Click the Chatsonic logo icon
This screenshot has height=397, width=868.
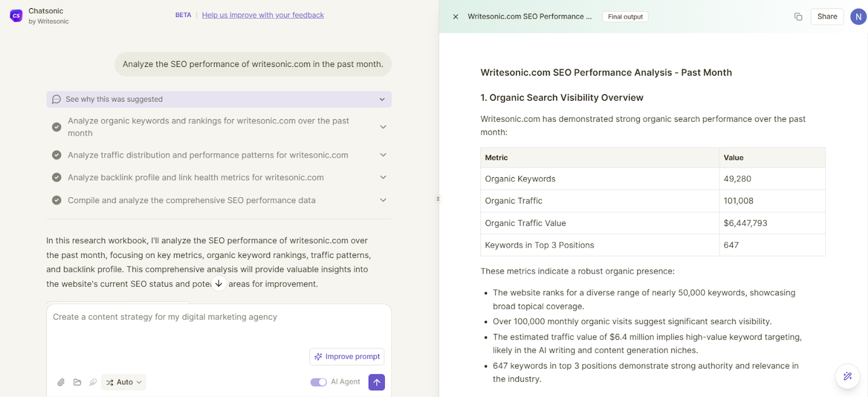(x=16, y=16)
